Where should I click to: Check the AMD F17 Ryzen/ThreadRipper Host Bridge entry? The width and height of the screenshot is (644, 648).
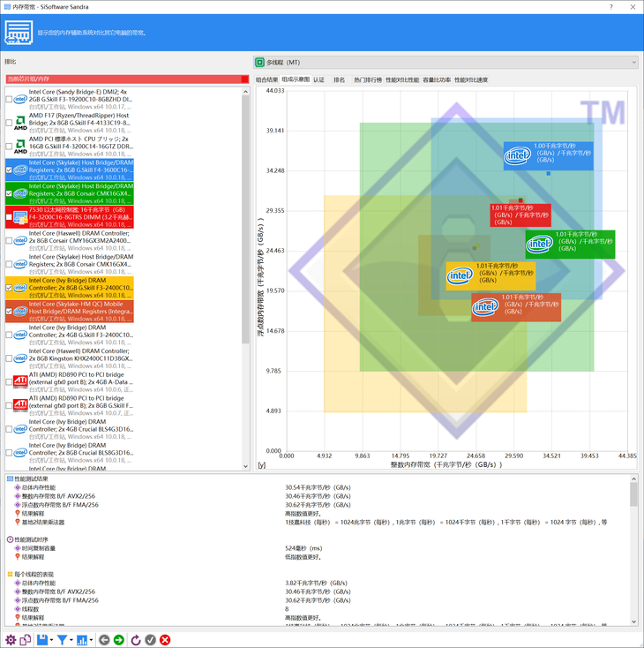pyautogui.click(x=9, y=123)
